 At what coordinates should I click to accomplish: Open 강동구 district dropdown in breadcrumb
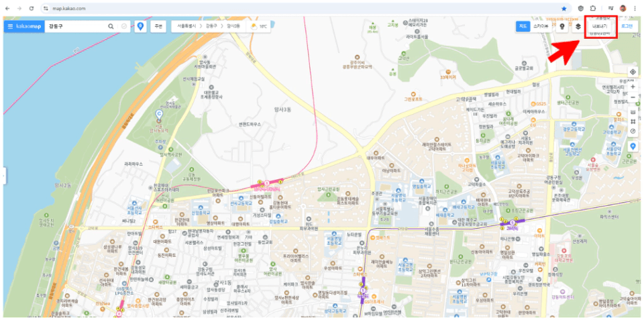(x=212, y=26)
